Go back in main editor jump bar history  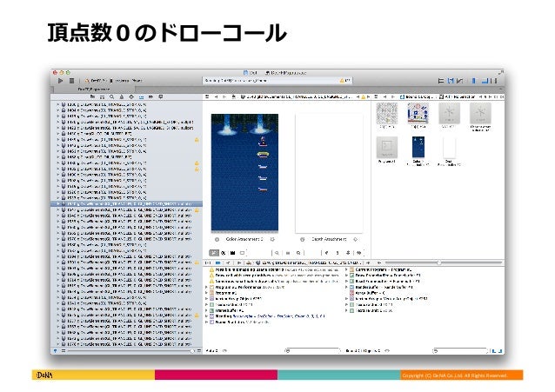[x=216, y=96]
